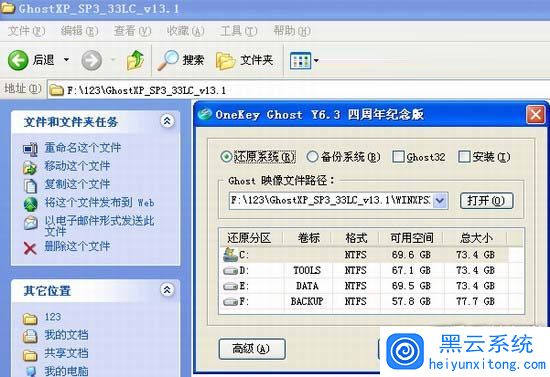Select the TOOLS volume label cell
Image resolution: width=550 pixels, height=377 pixels.
coord(307,271)
